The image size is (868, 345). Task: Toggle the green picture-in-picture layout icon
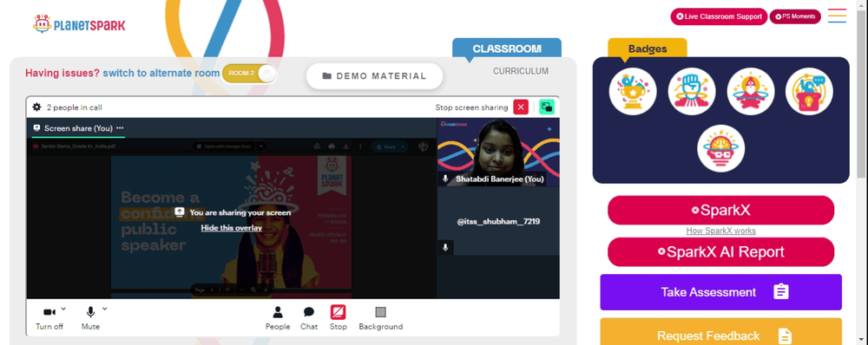point(547,107)
